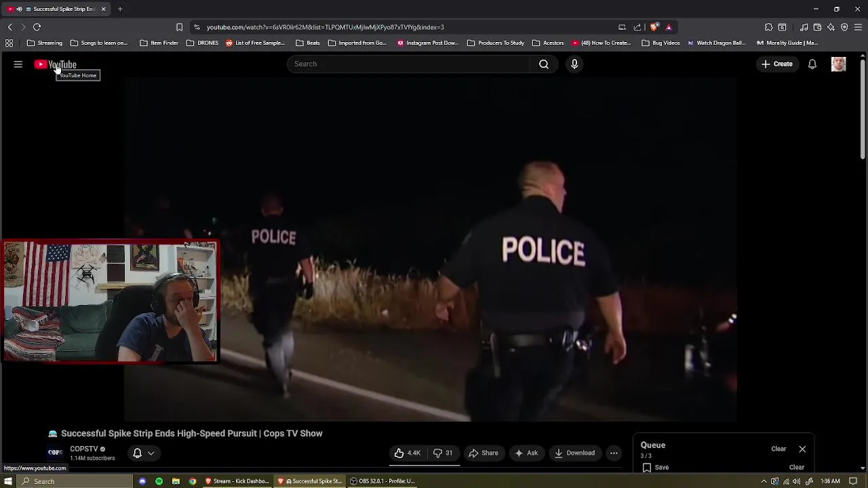Reload the page with the refresh icon

coord(37,27)
